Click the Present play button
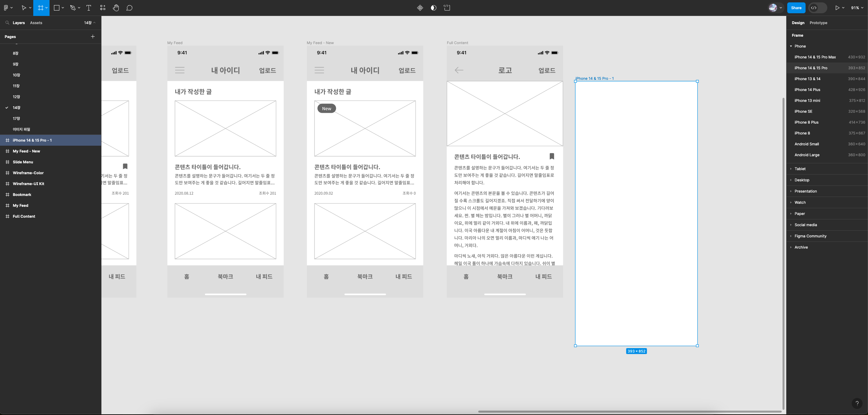The height and width of the screenshot is (415, 868). 837,8
